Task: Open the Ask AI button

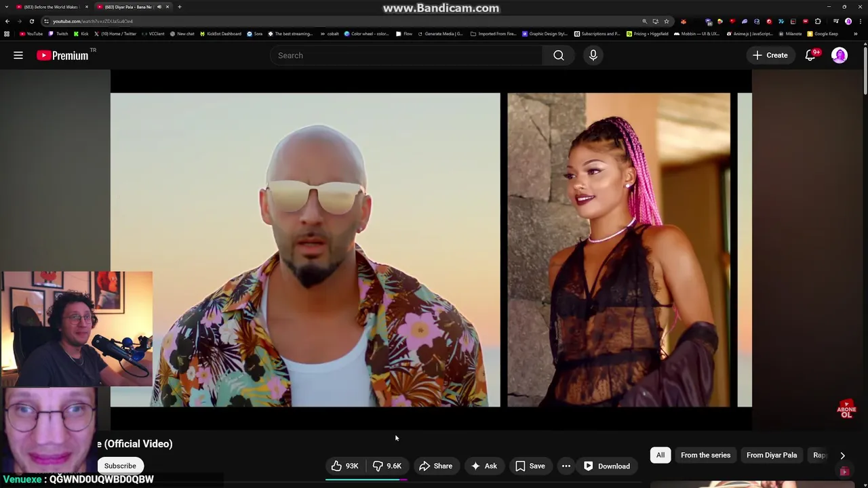Action: click(484, 466)
